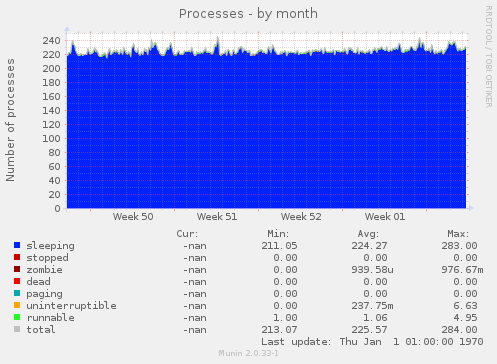Click sleeping minimum value 211.05
Image resolution: width=497 pixels, height=364 pixels.
coord(279,246)
